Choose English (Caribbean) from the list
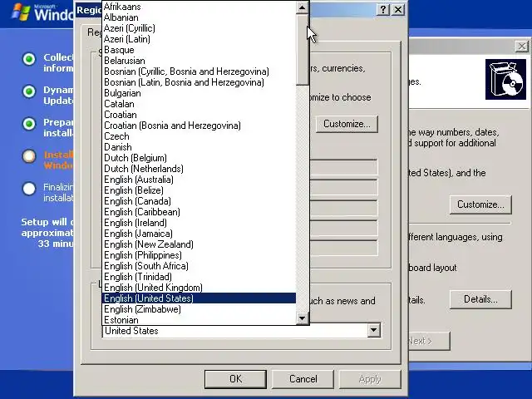532x399 pixels. [199, 212]
